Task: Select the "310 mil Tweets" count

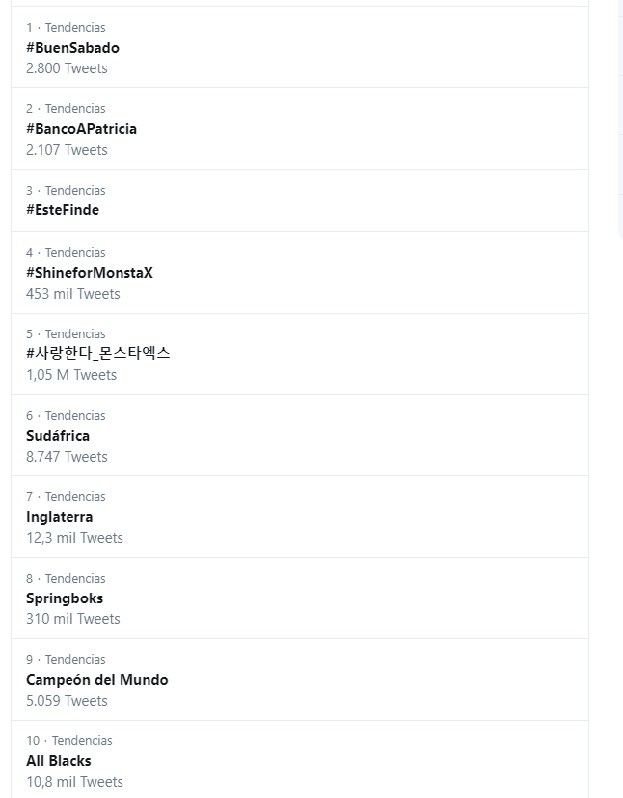Action: [x=73, y=619]
